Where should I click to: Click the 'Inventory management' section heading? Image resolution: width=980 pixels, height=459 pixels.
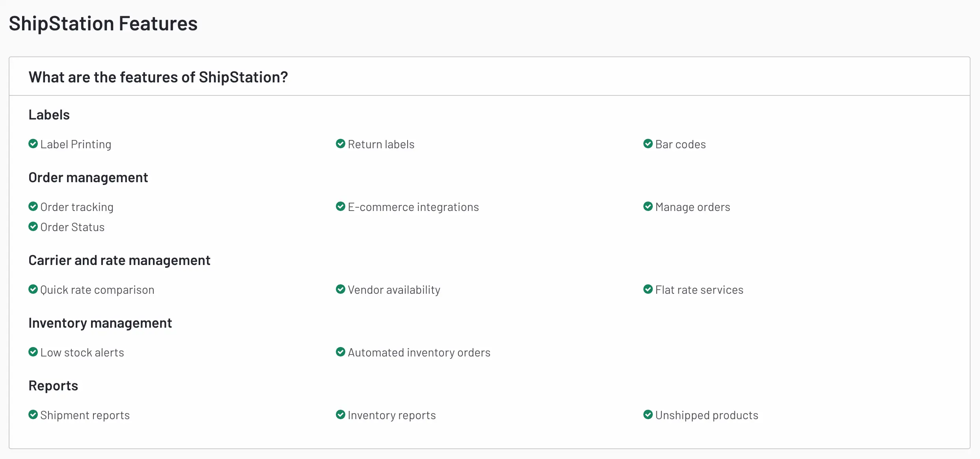[x=100, y=323]
